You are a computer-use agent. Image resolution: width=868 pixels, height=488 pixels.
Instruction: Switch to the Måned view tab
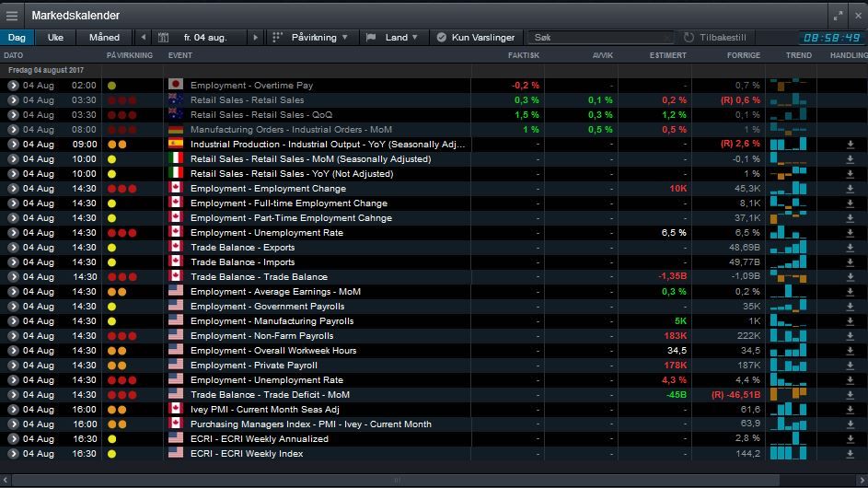click(x=104, y=38)
